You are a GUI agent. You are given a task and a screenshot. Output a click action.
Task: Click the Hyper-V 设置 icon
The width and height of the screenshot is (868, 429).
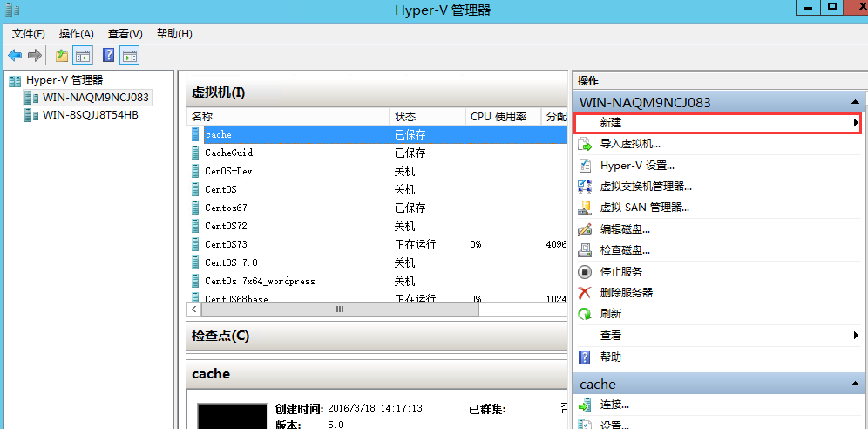pyautogui.click(x=585, y=166)
